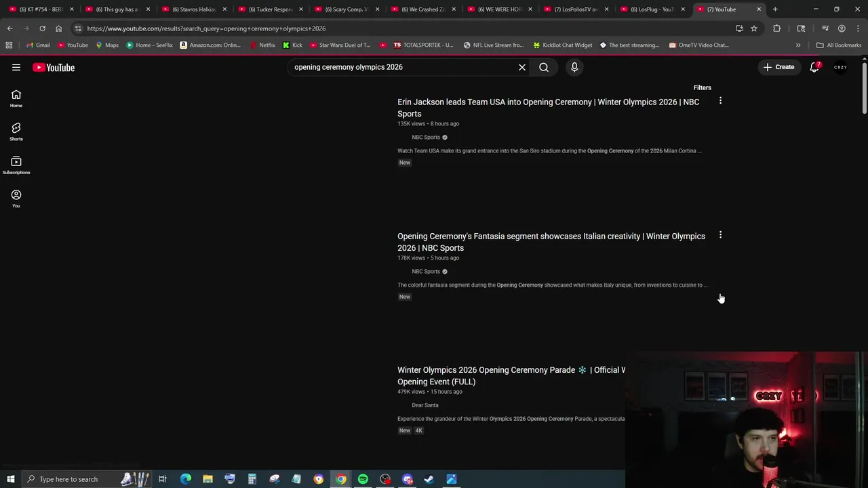Open Opening Ceremony's Fantasia segment video title

coord(551,242)
